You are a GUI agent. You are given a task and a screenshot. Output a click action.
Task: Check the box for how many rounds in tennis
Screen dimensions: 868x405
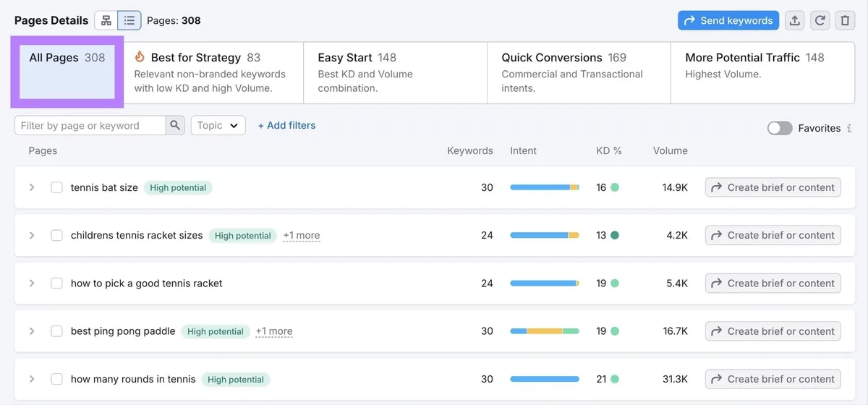tap(56, 379)
